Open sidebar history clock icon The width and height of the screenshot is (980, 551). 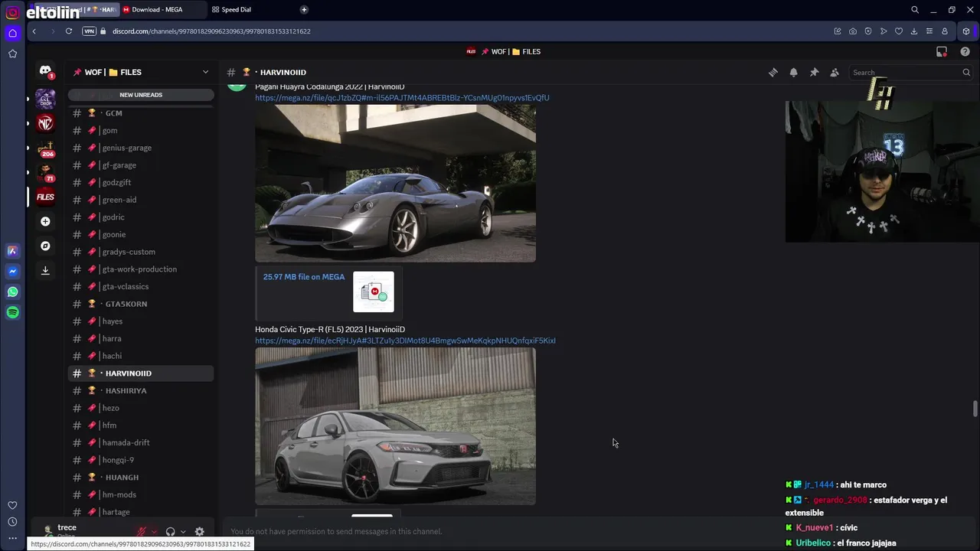[12, 522]
